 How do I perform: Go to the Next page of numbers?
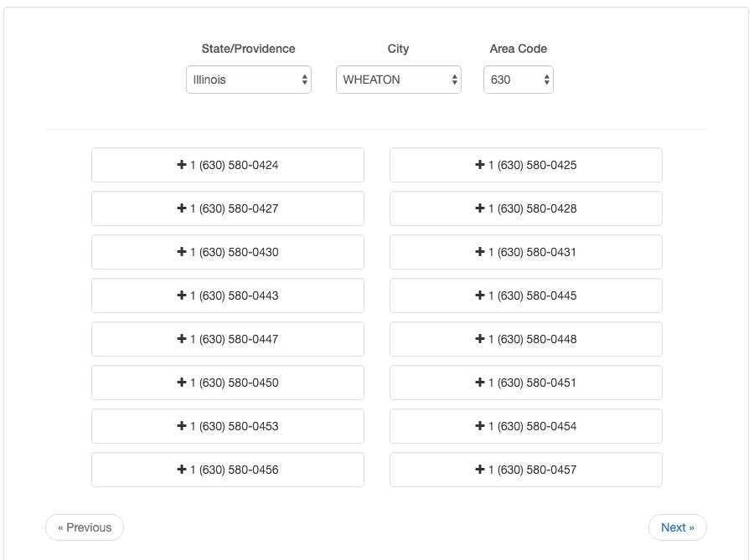click(x=678, y=527)
